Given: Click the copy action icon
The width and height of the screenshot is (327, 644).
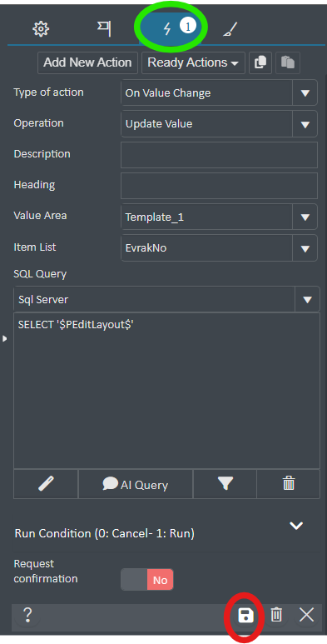Looking at the screenshot, I should click(x=260, y=62).
